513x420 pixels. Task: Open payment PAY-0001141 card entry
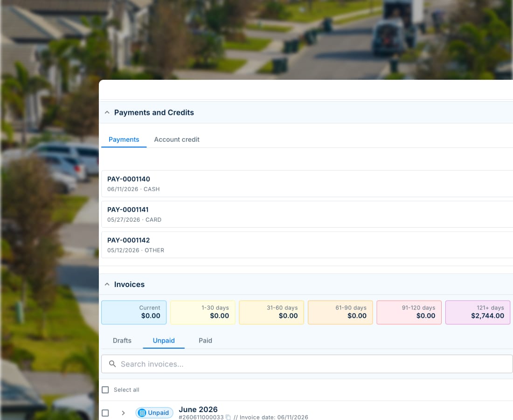pyautogui.click(x=307, y=214)
